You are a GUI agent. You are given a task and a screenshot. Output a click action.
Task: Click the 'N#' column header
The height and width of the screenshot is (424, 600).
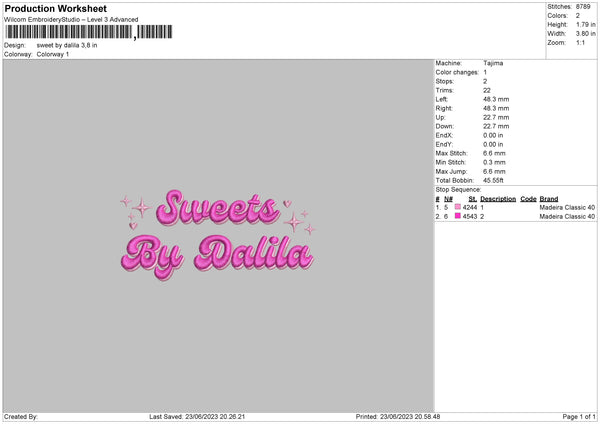[x=448, y=199]
